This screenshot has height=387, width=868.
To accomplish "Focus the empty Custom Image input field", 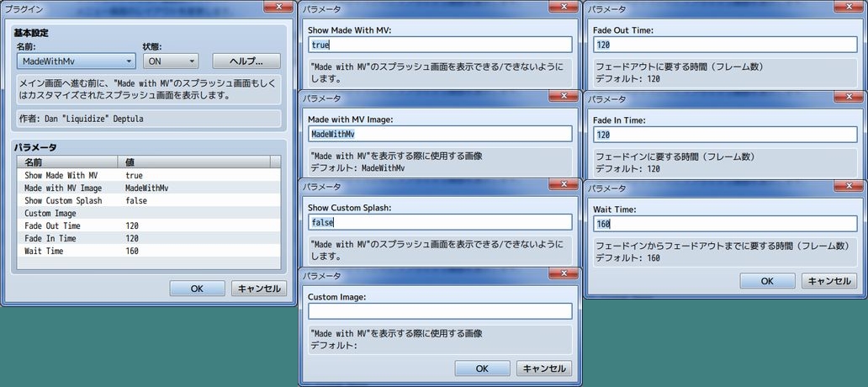I will point(440,311).
